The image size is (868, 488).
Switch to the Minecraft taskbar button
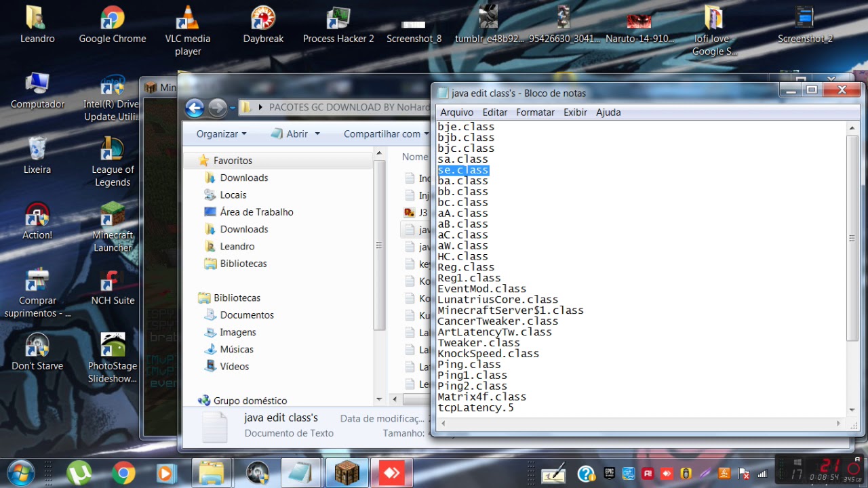tap(347, 472)
